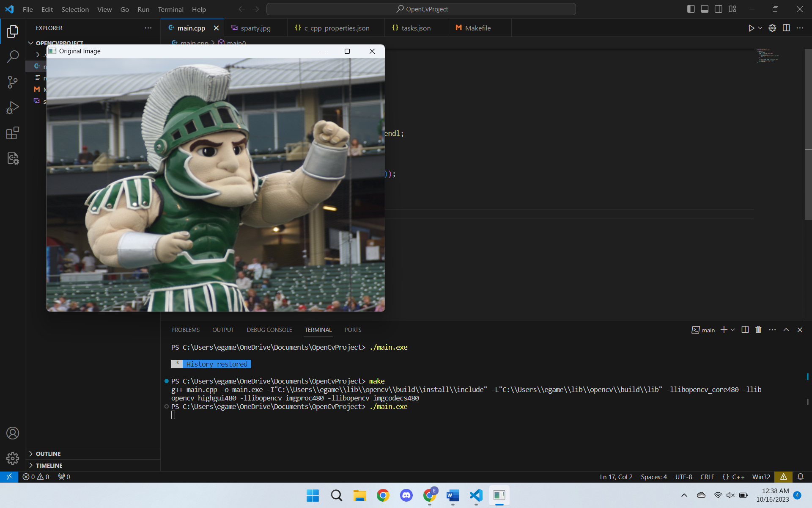812x508 pixels.
Task: Switch to the PROBLEMS panel tab
Action: click(x=185, y=330)
